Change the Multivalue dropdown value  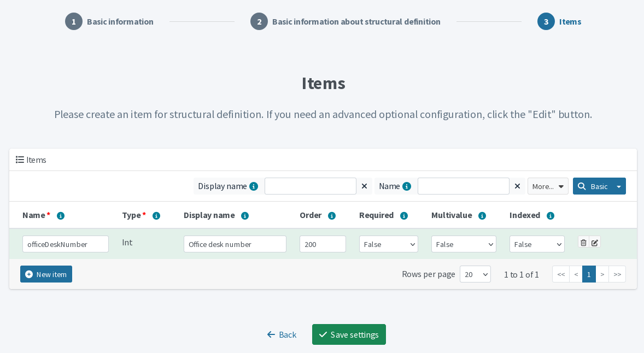[x=464, y=244]
